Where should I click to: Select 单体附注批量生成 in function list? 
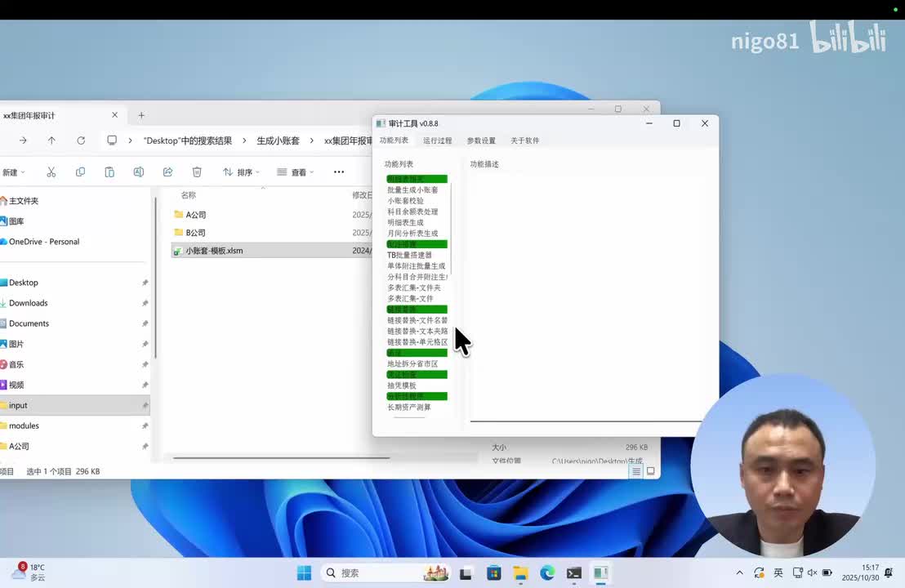coord(416,266)
